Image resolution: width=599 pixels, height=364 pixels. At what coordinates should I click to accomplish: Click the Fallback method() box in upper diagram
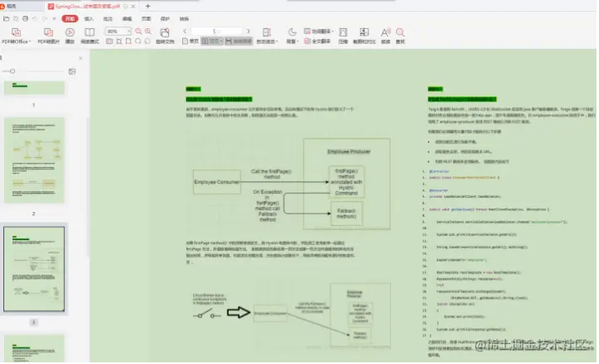pos(346,214)
